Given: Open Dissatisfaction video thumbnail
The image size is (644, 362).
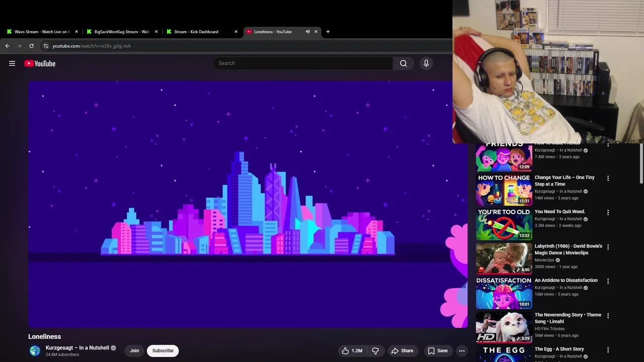Looking at the screenshot, I should click(504, 293).
